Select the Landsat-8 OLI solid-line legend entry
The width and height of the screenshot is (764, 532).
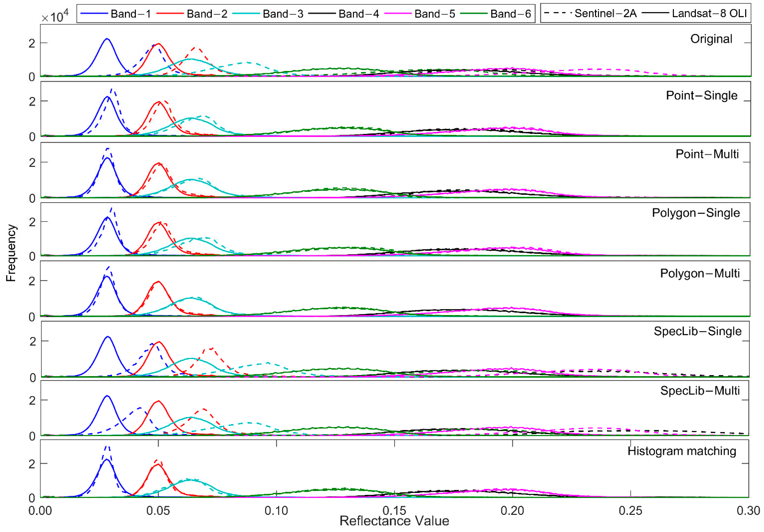pos(709,13)
